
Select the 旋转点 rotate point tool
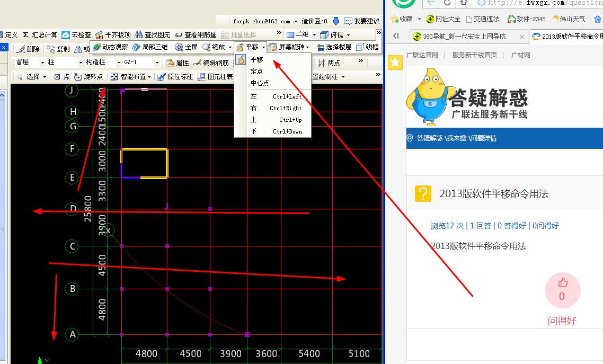pos(89,77)
